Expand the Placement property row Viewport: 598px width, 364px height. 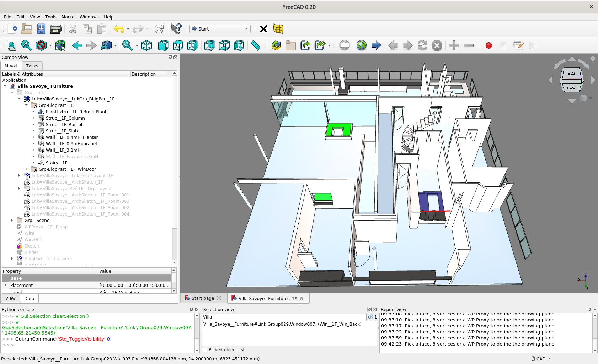5,285
